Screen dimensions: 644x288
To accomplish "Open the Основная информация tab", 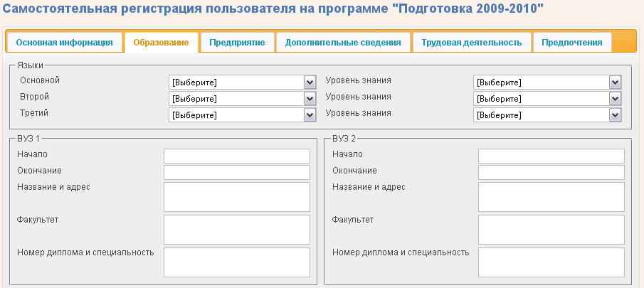I will 64,43.
